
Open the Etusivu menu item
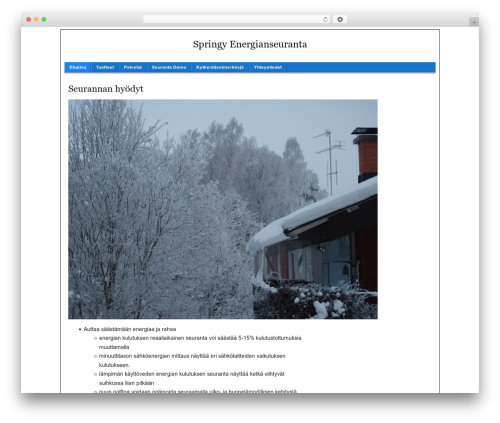pos(78,67)
